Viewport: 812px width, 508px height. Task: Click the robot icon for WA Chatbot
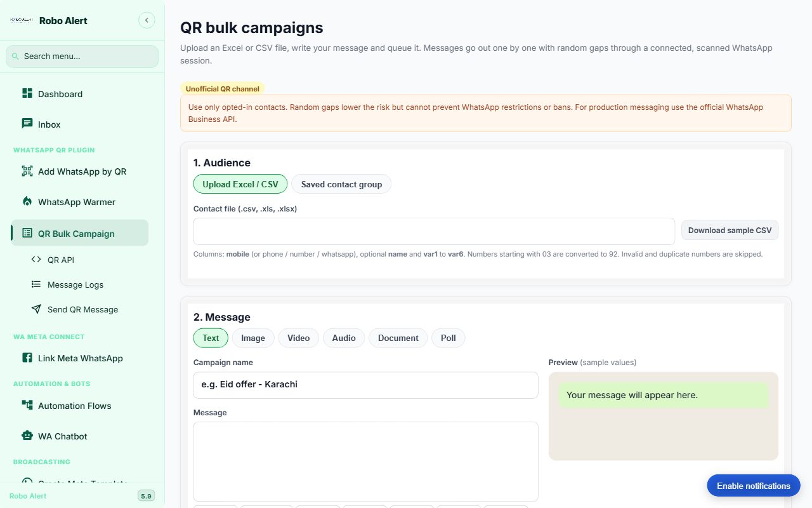tap(27, 436)
